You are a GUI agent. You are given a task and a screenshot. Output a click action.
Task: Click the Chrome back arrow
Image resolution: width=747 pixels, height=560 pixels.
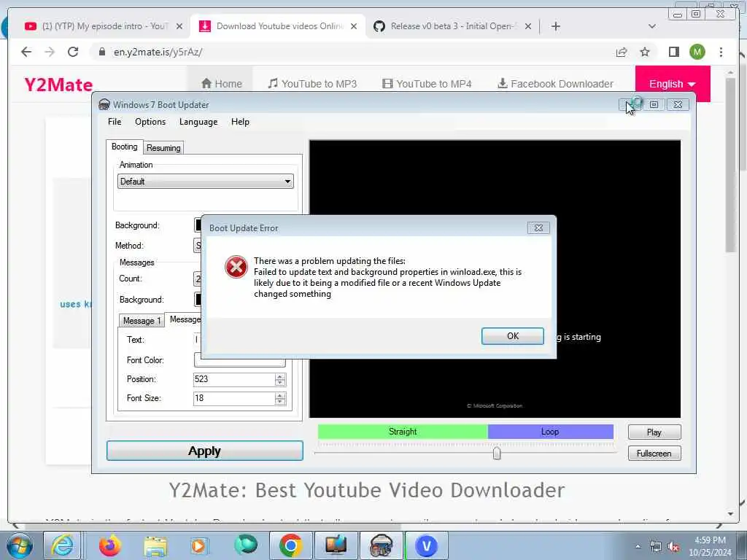[x=26, y=52]
